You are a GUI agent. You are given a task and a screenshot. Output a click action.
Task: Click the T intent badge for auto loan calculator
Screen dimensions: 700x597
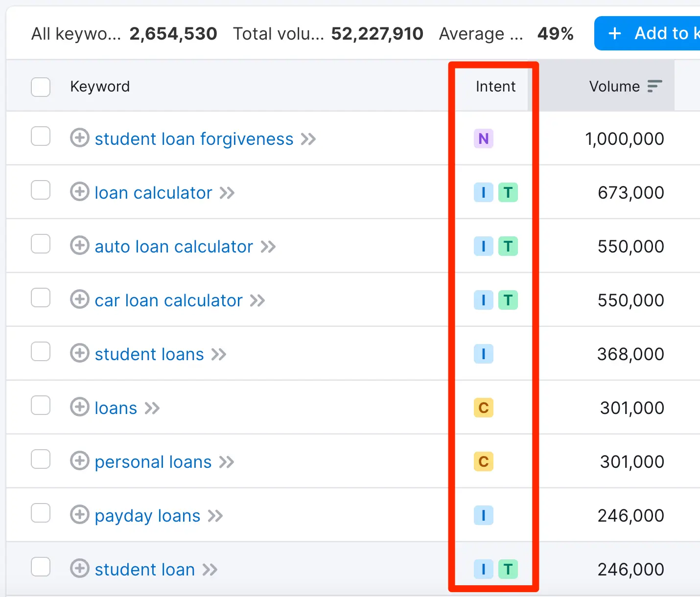click(x=508, y=247)
